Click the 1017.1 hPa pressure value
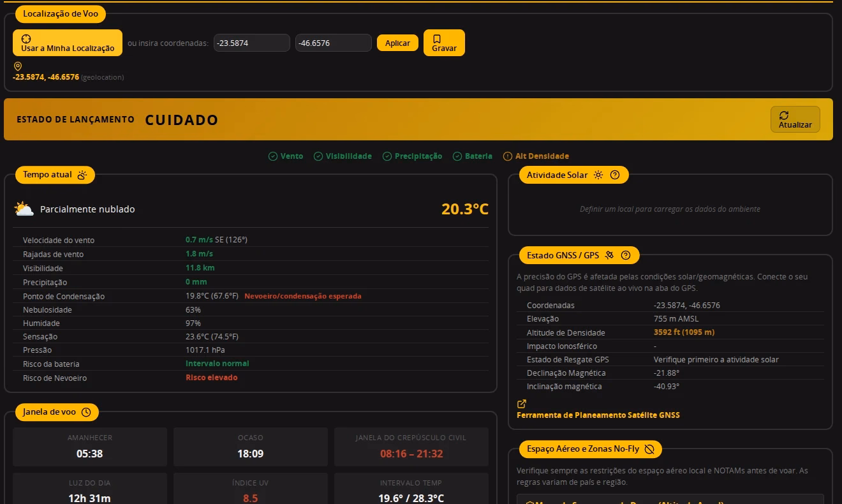This screenshot has width=842, height=504. (x=205, y=350)
